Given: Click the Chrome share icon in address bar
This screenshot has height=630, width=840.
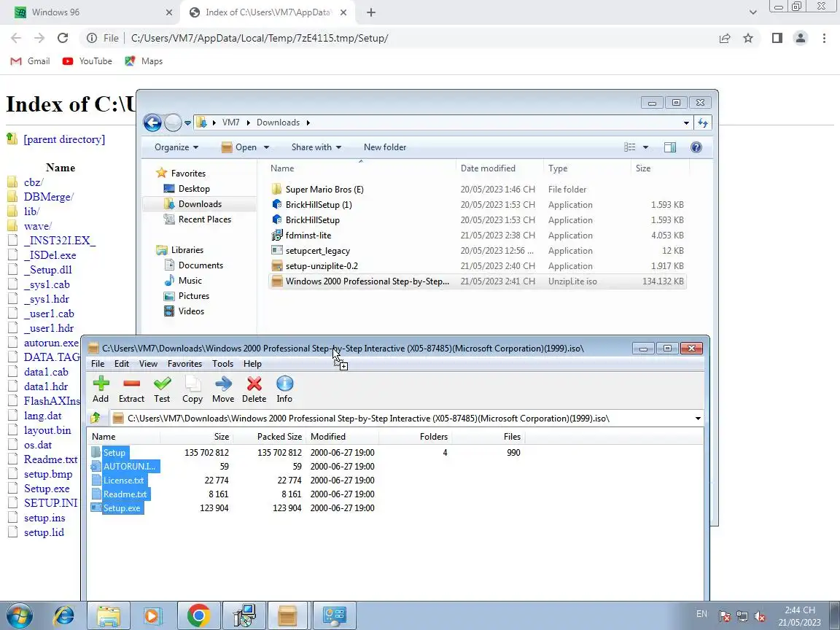Looking at the screenshot, I should [x=725, y=38].
